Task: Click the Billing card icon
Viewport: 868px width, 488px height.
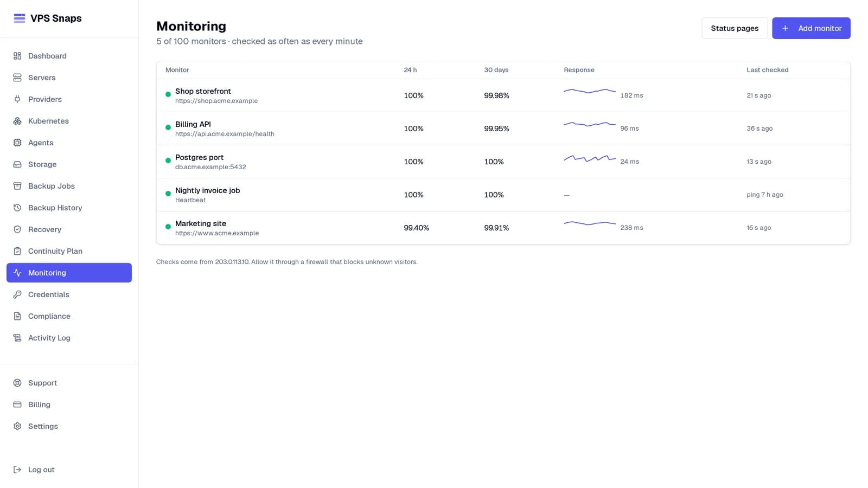Action: coord(17,404)
